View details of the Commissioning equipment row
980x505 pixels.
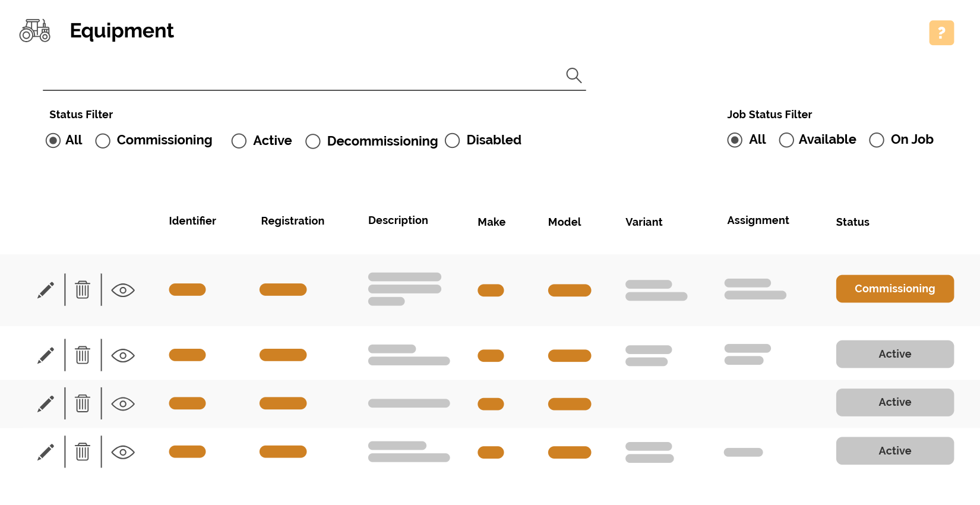click(123, 290)
